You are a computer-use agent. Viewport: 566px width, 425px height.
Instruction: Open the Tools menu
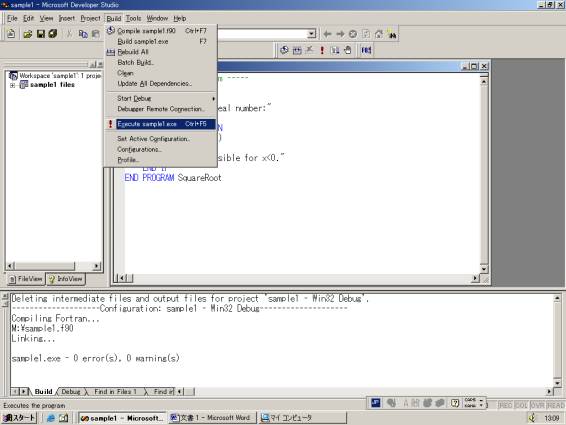click(133, 18)
